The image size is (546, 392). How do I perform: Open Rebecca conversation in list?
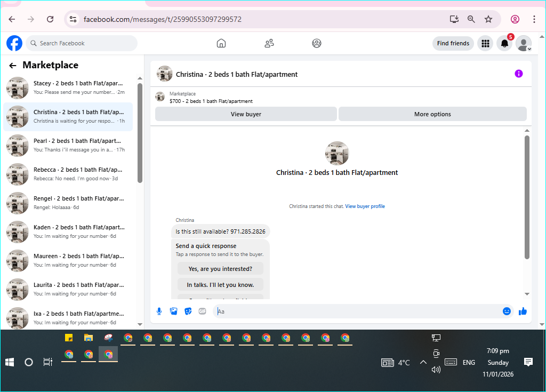tap(68, 174)
